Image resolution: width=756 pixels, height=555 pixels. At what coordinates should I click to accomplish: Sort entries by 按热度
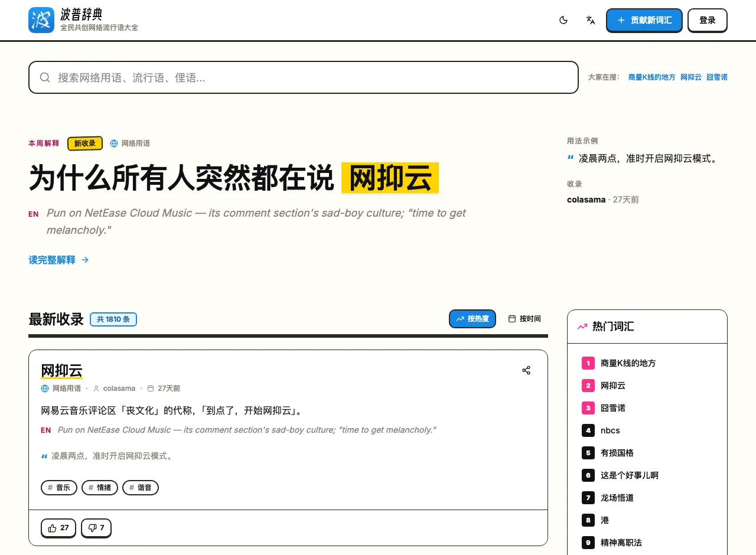(x=472, y=319)
